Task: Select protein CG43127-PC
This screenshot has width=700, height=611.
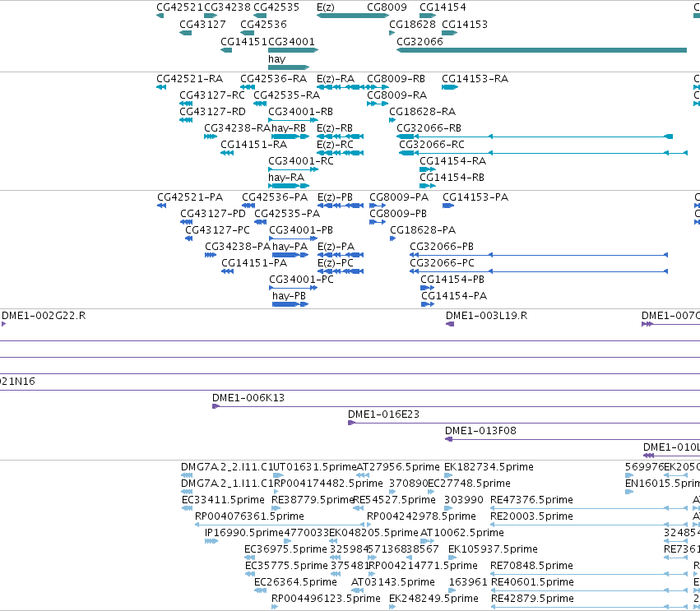Action: click(x=217, y=230)
